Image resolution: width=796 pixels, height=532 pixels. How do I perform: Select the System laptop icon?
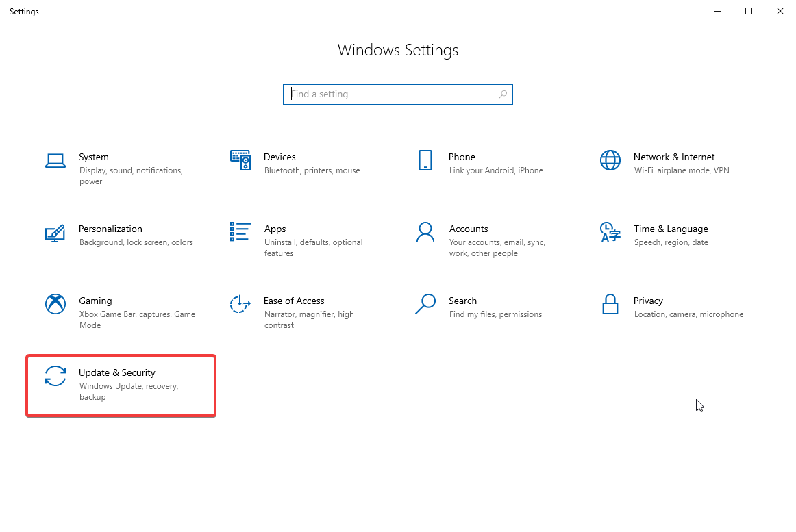pyautogui.click(x=55, y=160)
